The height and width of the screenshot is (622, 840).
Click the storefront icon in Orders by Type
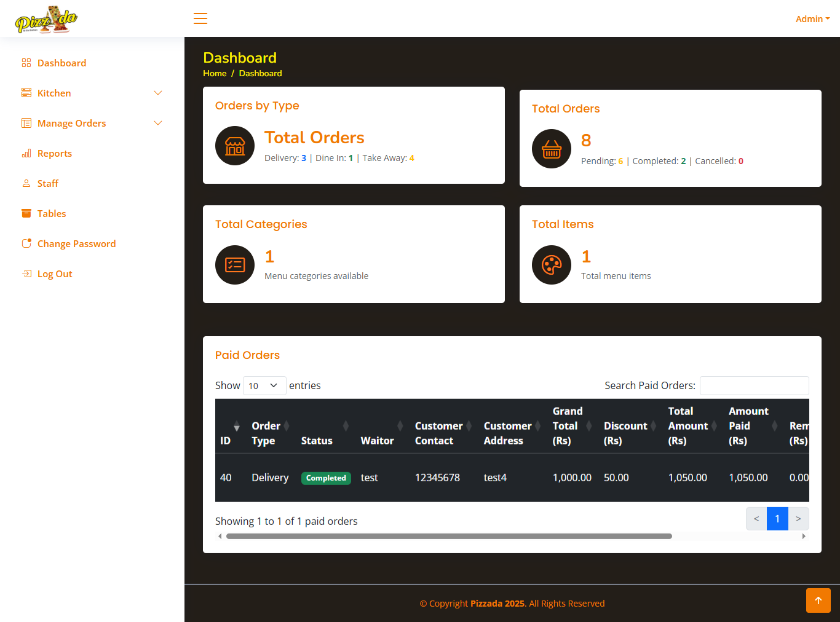point(235,146)
